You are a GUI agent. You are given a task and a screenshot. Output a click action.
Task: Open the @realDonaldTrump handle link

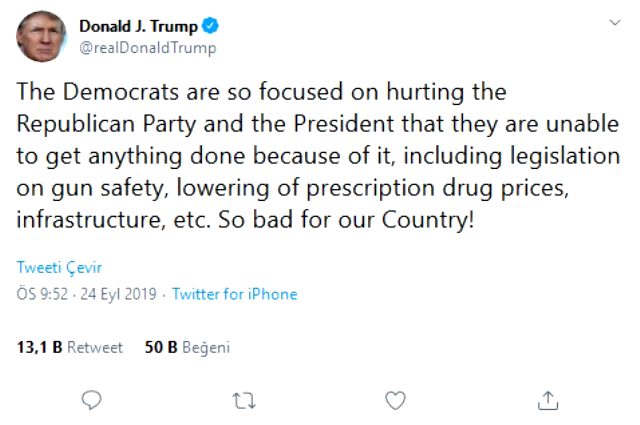tap(148, 48)
